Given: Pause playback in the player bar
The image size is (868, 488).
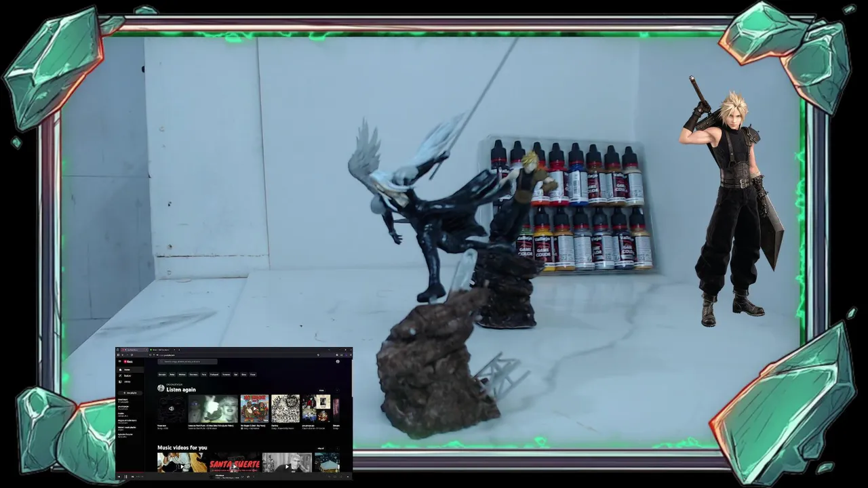Looking at the screenshot, I should pos(125,476).
